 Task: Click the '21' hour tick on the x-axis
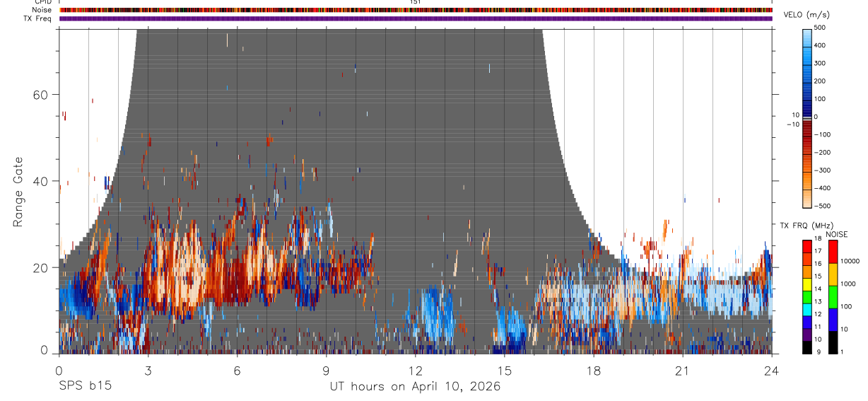(x=683, y=370)
